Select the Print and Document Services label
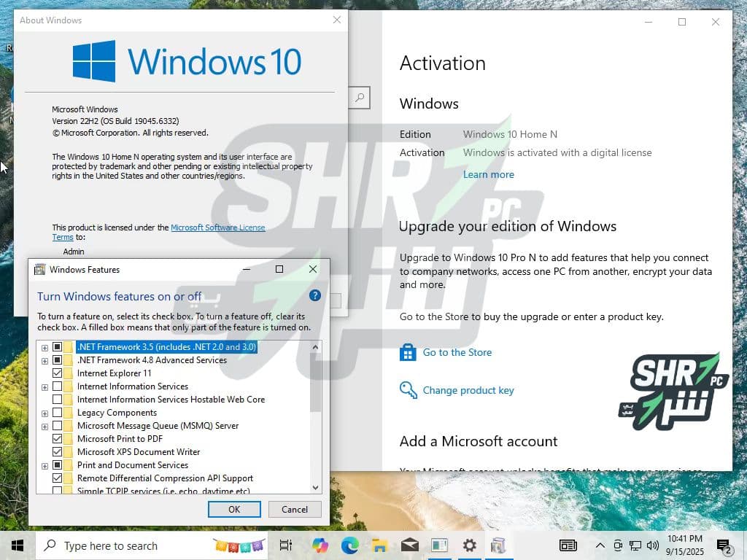This screenshot has width=747, height=560. click(133, 464)
